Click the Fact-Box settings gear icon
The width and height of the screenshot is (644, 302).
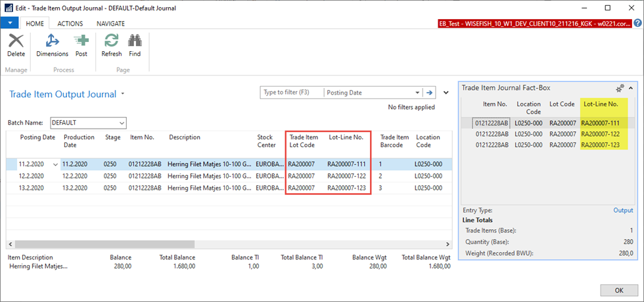(x=619, y=88)
